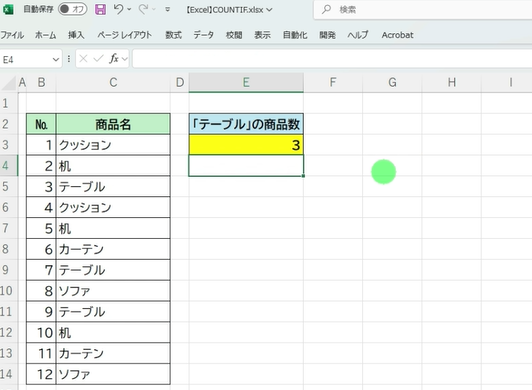Click the No. header cell
532x390 pixels.
[41, 124]
